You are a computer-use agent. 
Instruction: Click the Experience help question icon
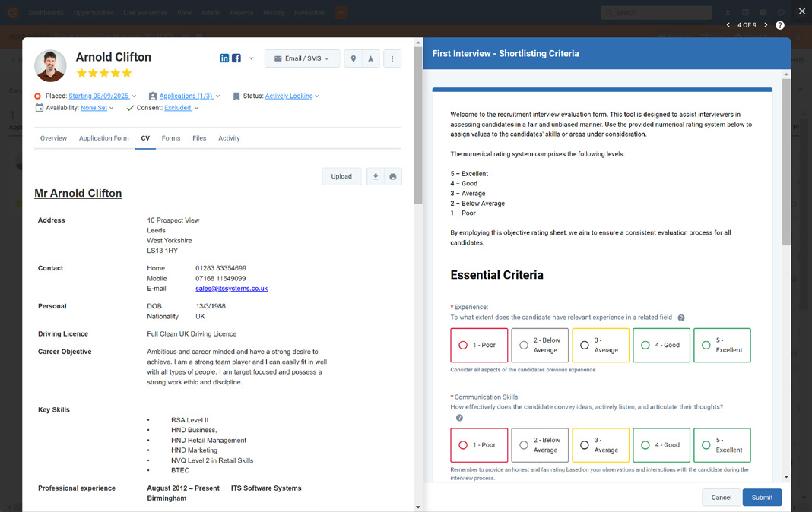click(681, 318)
